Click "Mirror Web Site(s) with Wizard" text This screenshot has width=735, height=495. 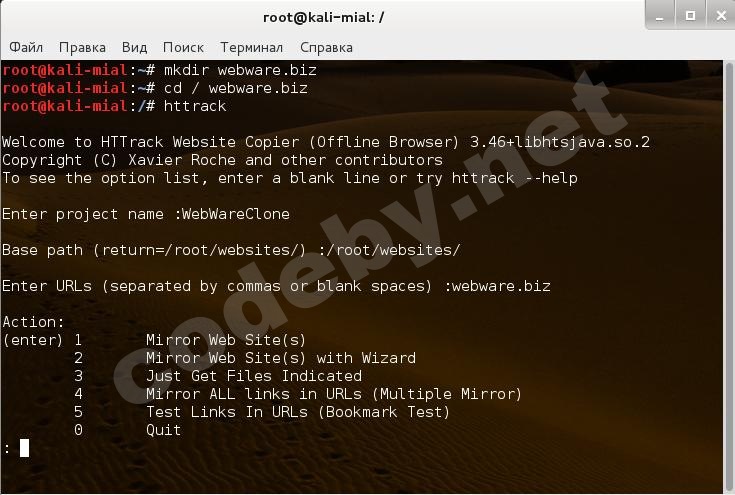tap(280, 358)
